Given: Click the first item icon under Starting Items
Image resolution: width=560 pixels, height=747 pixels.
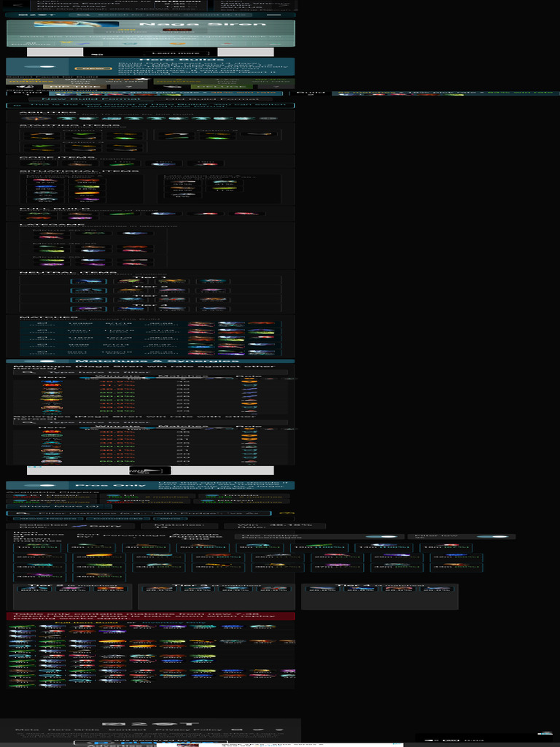Looking at the screenshot, I should tap(41, 136).
